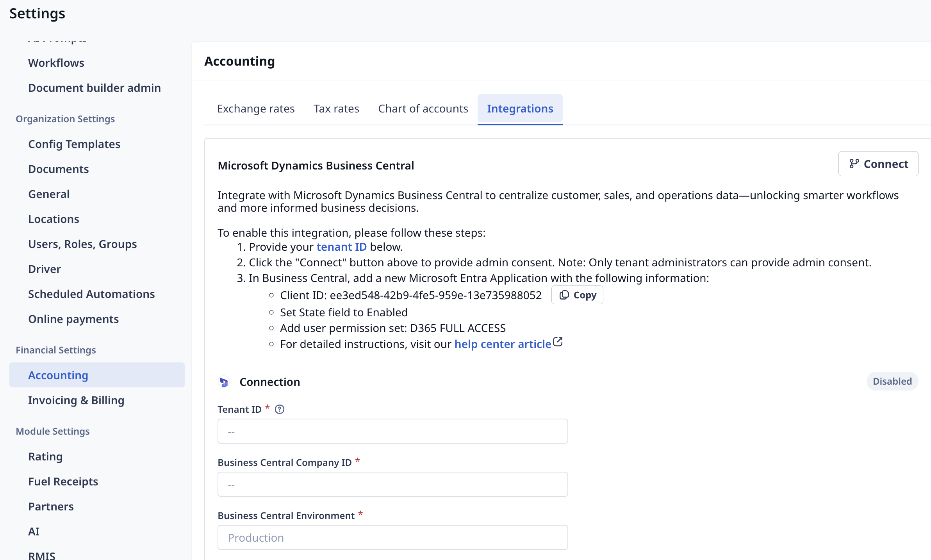Click the Client ID value text
931x560 pixels.
pos(436,295)
